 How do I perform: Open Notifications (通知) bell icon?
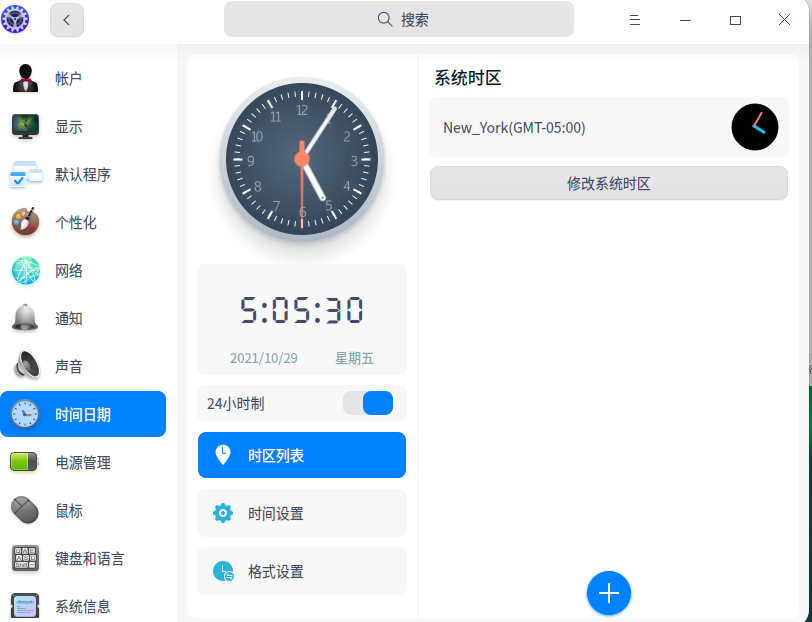[x=25, y=318]
